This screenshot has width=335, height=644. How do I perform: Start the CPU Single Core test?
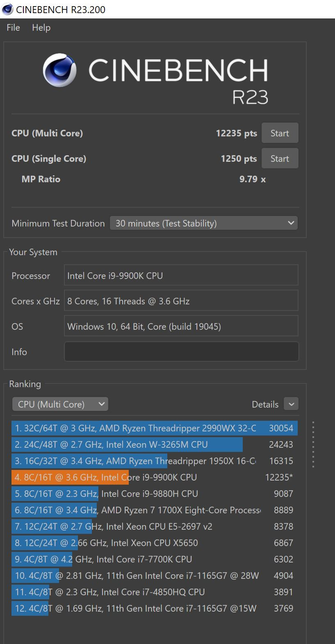(280, 159)
